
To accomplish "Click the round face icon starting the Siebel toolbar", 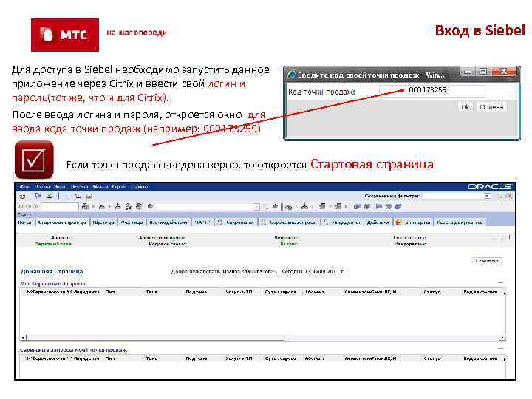I will click(22, 196).
